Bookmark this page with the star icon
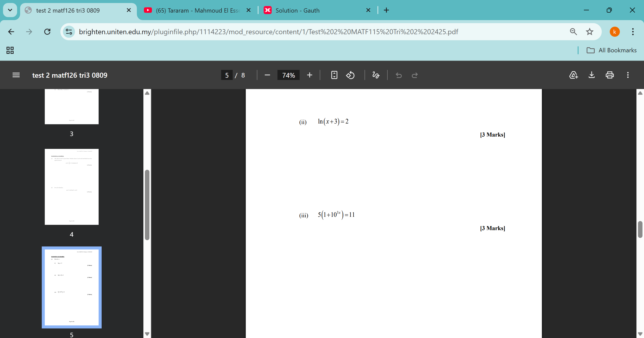This screenshot has height=338, width=644. tap(589, 32)
